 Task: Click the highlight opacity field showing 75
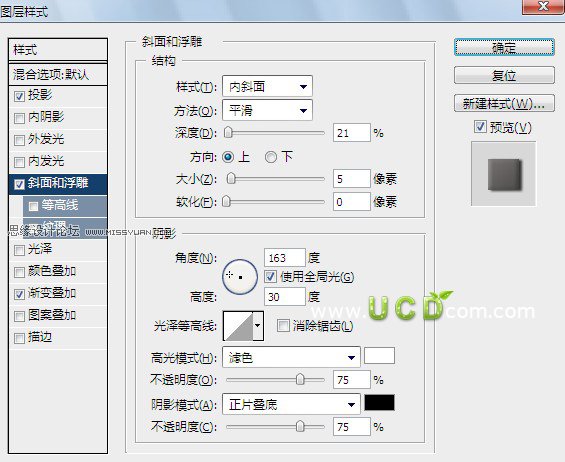click(351, 379)
